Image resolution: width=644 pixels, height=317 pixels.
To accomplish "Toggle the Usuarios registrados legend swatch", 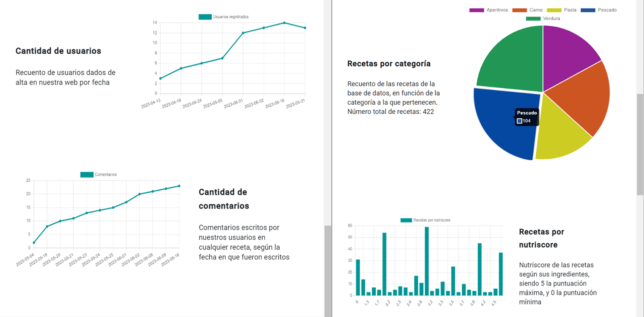I will (x=205, y=17).
